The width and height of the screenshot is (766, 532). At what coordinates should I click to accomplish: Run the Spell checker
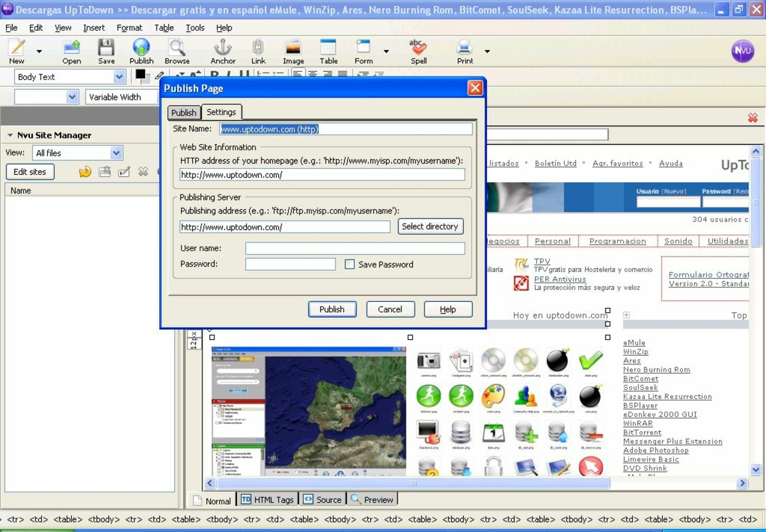pos(417,52)
